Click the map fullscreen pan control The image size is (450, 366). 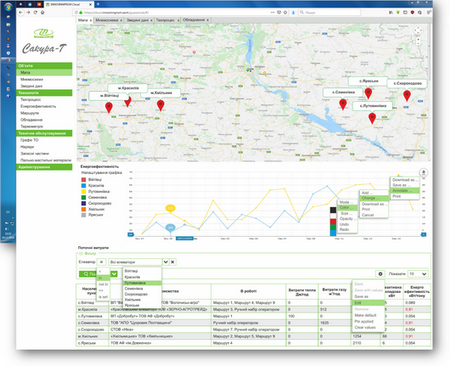click(418, 30)
